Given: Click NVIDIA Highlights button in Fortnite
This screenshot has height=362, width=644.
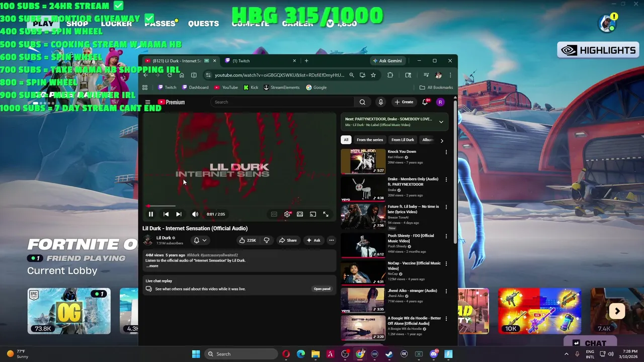Looking at the screenshot, I should 598,50.
